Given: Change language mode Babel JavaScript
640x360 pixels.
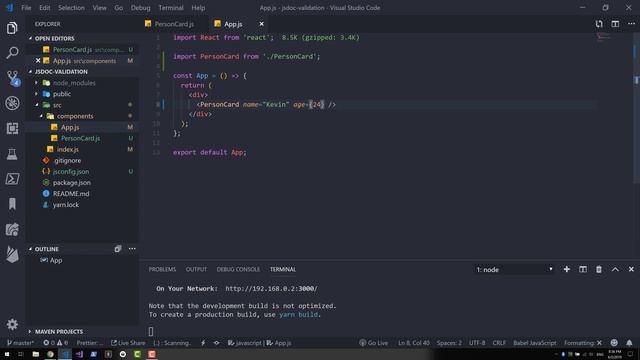Looking at the screenshot, I should coord(535,343).
